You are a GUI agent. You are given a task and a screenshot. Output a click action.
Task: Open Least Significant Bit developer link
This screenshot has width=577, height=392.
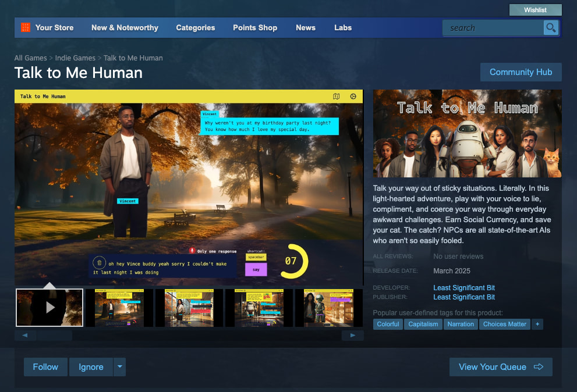click(x=464, y=288)
